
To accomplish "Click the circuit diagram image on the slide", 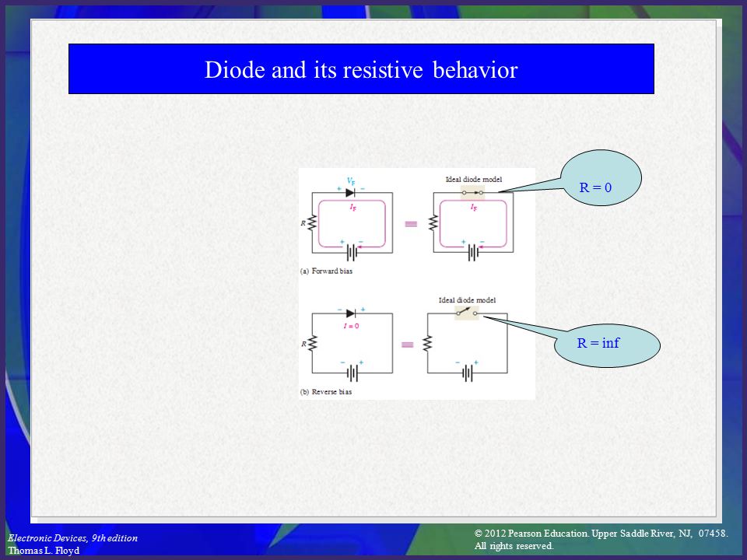I will pyautogui.click(x=417, y=284).
